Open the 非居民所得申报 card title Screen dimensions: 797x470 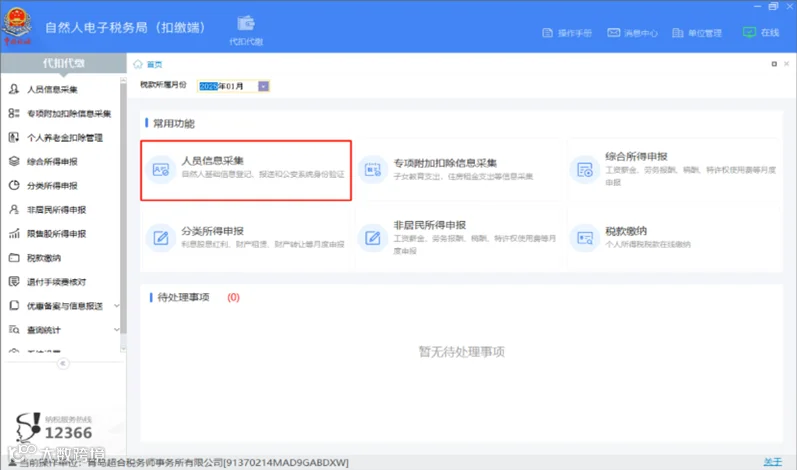click(430, 225)
